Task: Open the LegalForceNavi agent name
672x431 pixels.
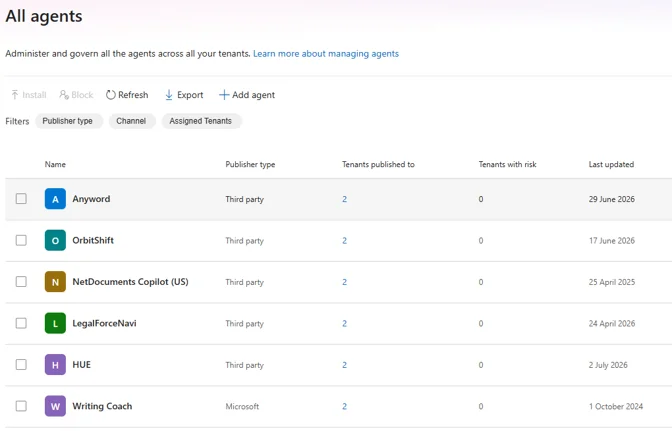Action: pos(104,323)
